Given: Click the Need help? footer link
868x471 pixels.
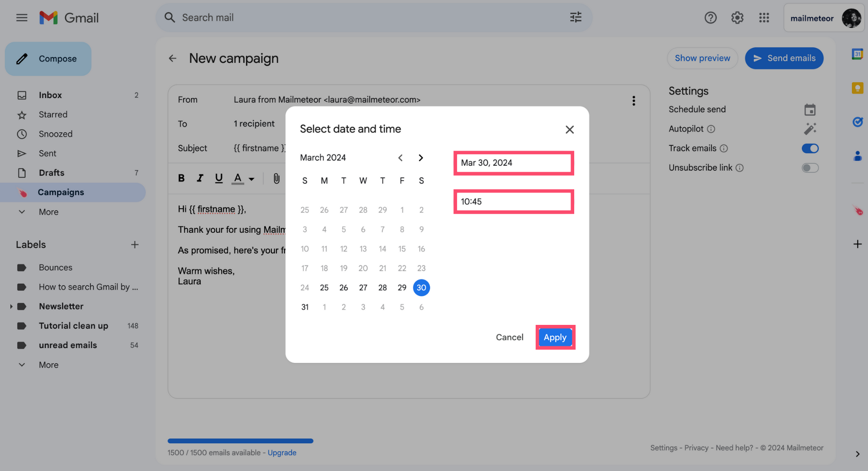Looking at the screenshot, I should tap(734, 448).
